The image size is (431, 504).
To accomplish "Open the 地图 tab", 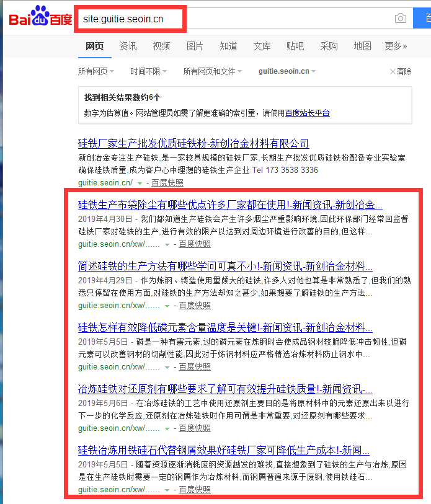I will tap(363, 46).
